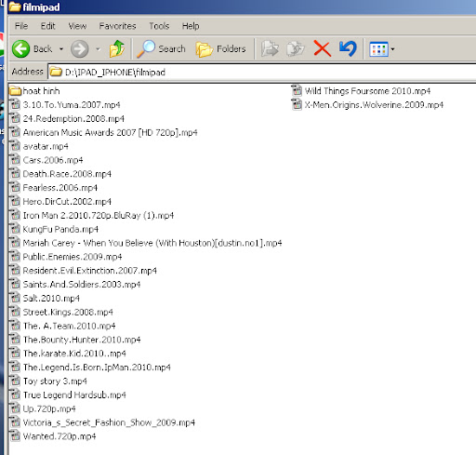Click the Salt.2010.mp4 file name
Viewport: 476px width, 455px height.
point(51,299)
